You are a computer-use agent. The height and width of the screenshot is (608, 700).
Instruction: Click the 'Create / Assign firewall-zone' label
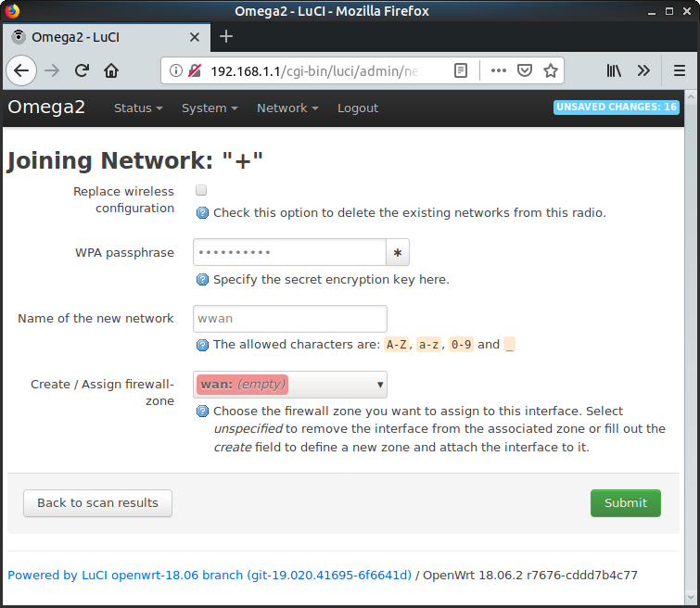(x=102, y=392)
